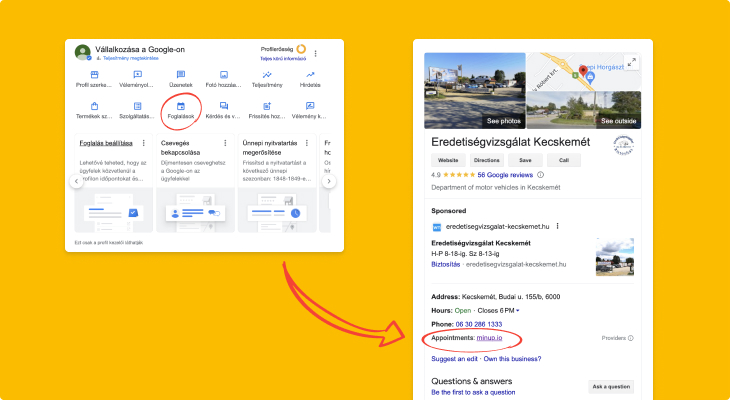Open the Foglalások calendar icon

click(181, 106)
